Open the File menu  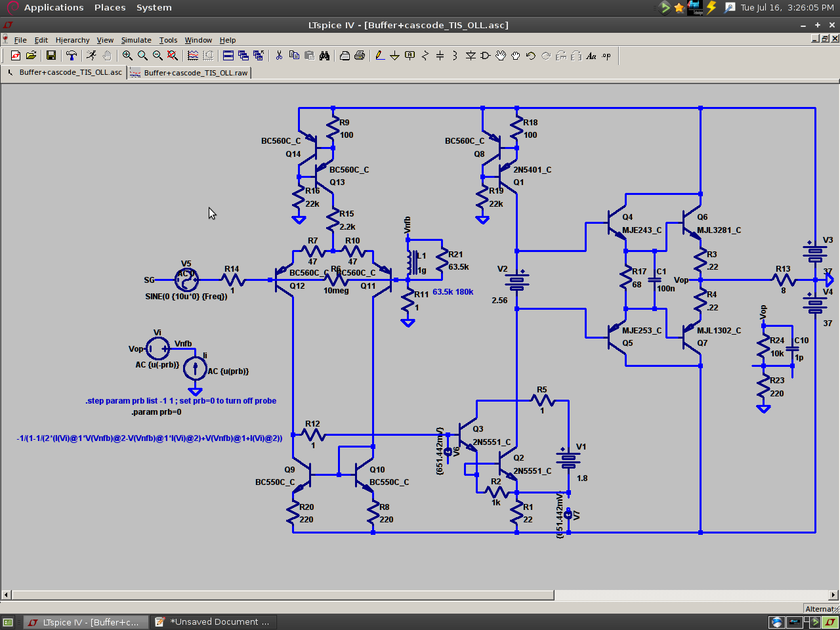tap(20, 40)
